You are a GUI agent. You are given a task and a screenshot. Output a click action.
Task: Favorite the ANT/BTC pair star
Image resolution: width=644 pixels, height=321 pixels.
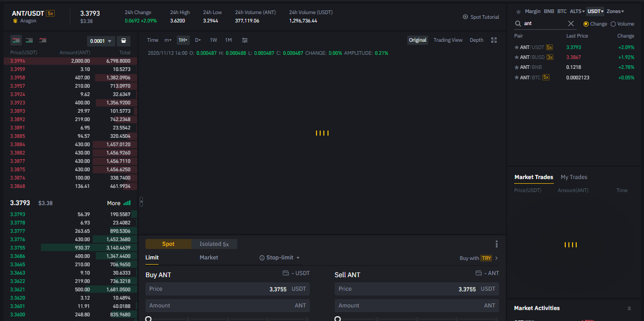point(516,78)
